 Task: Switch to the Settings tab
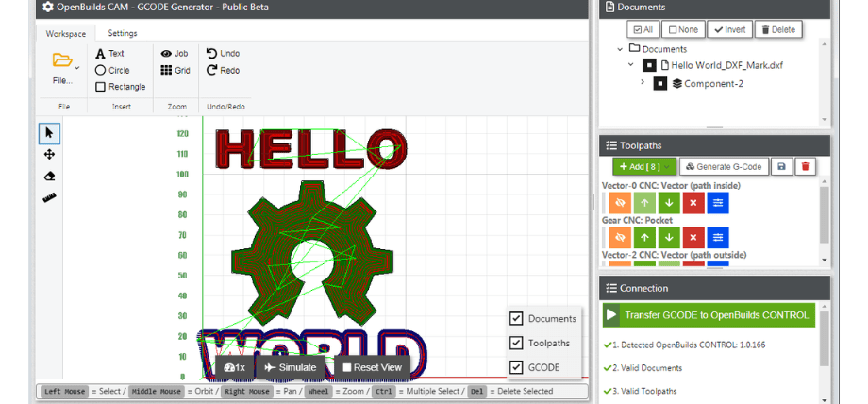[x=123, y=33]
